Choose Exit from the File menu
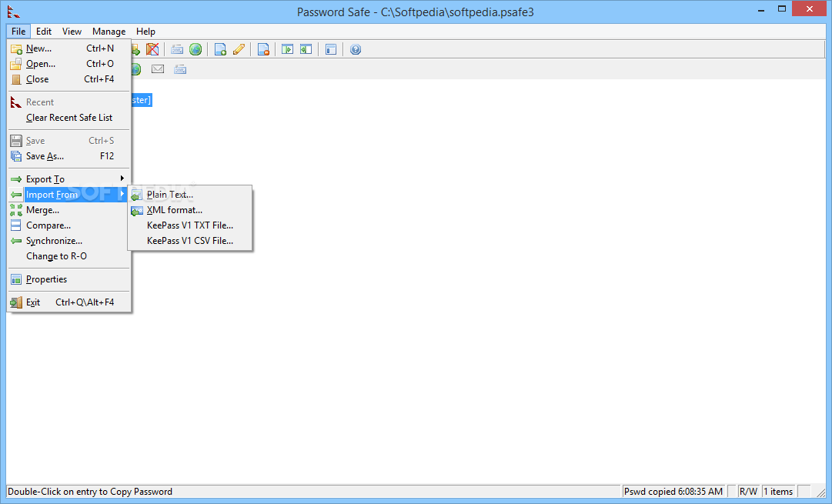The height and width of the screenshot is (504, 832). [69, 302]
